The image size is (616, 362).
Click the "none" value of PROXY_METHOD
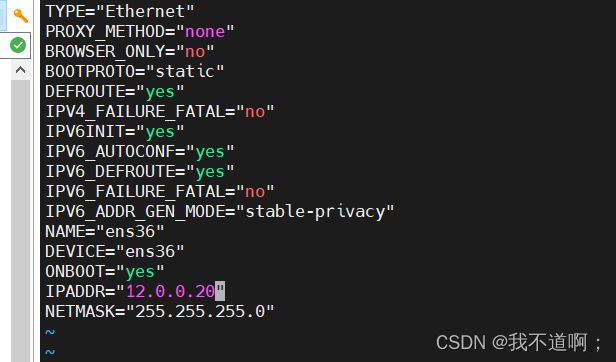click(x=205, y=31)
